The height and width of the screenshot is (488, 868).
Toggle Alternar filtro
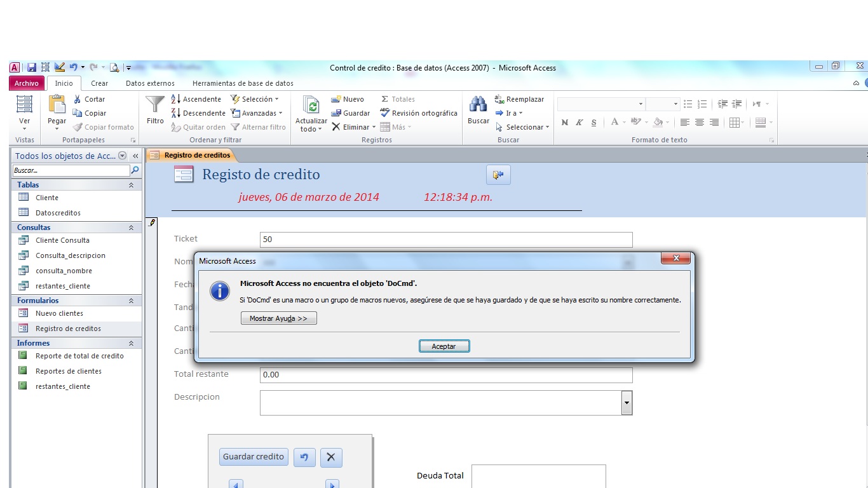tap(259, 127)
